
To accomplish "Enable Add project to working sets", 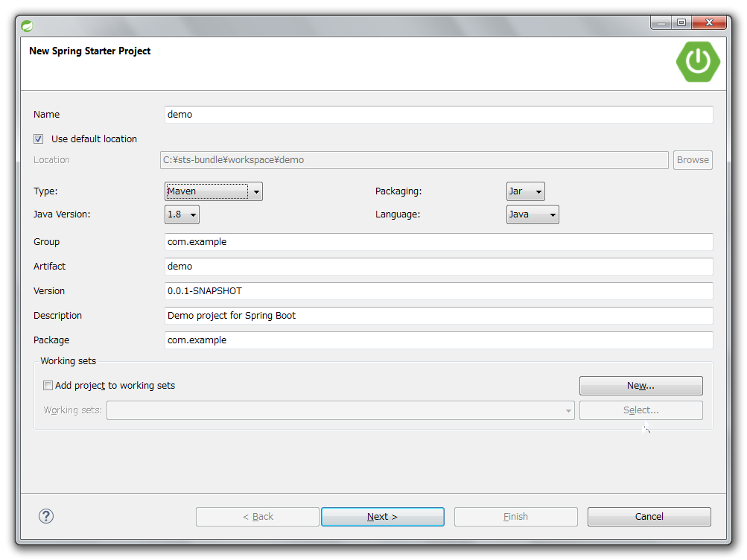I will [48, 385].
